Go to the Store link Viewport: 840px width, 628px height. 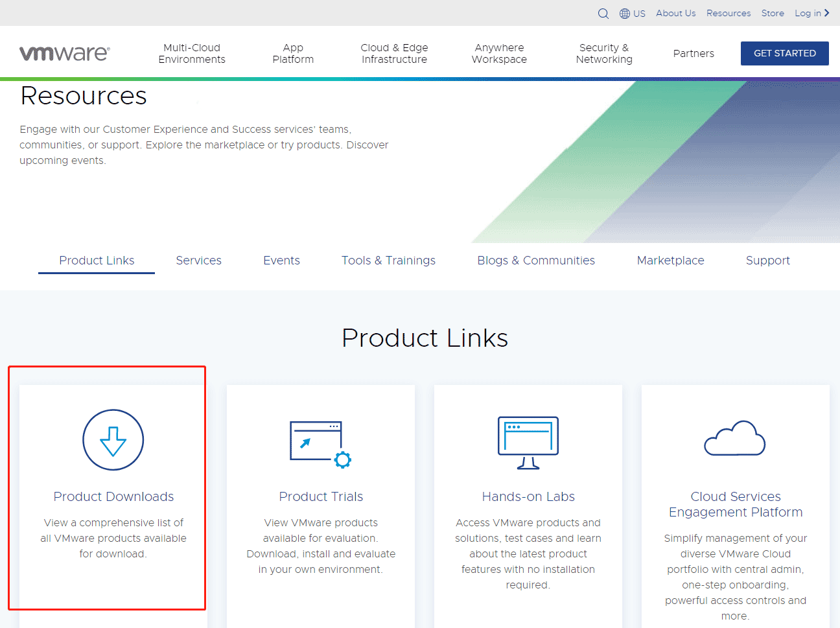[773, 13]
